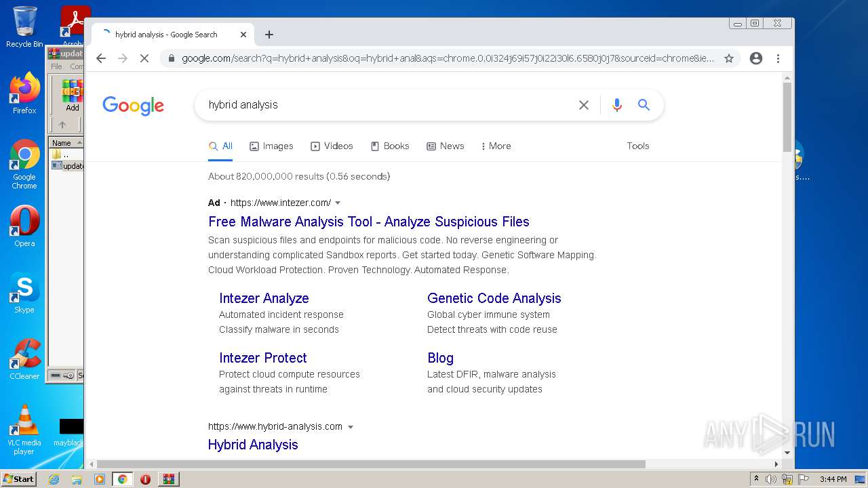Click into the Google search field

tap(387, 105)
